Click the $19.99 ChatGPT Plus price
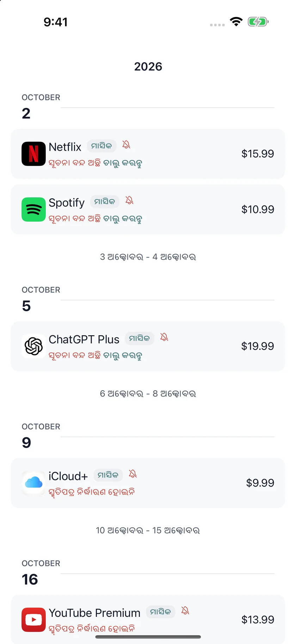The image size is (296, 644). click(258, 346)
